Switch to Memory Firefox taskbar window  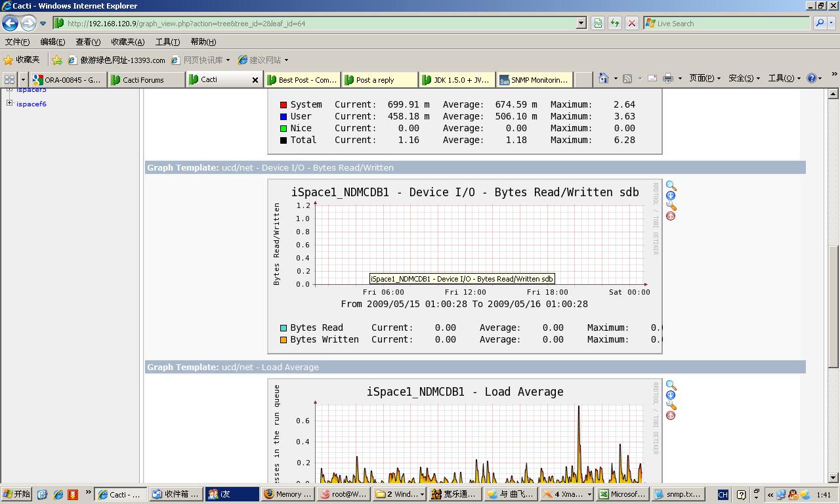coord(287,494)
